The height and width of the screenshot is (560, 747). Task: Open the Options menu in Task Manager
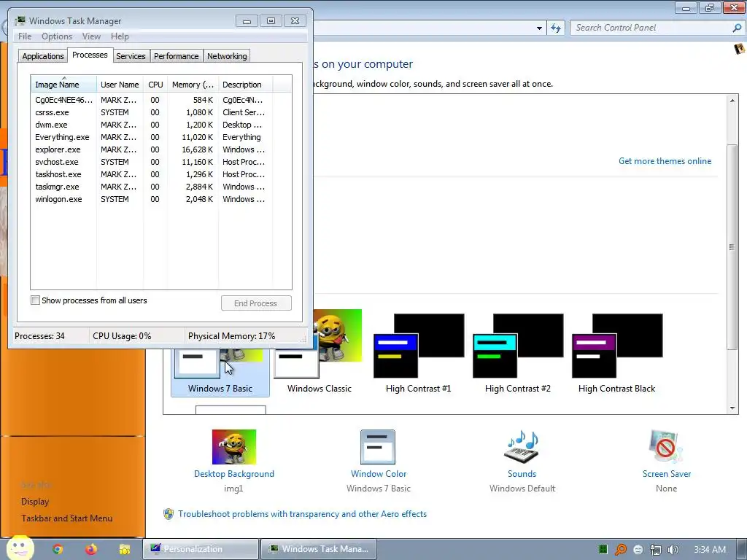57,36
